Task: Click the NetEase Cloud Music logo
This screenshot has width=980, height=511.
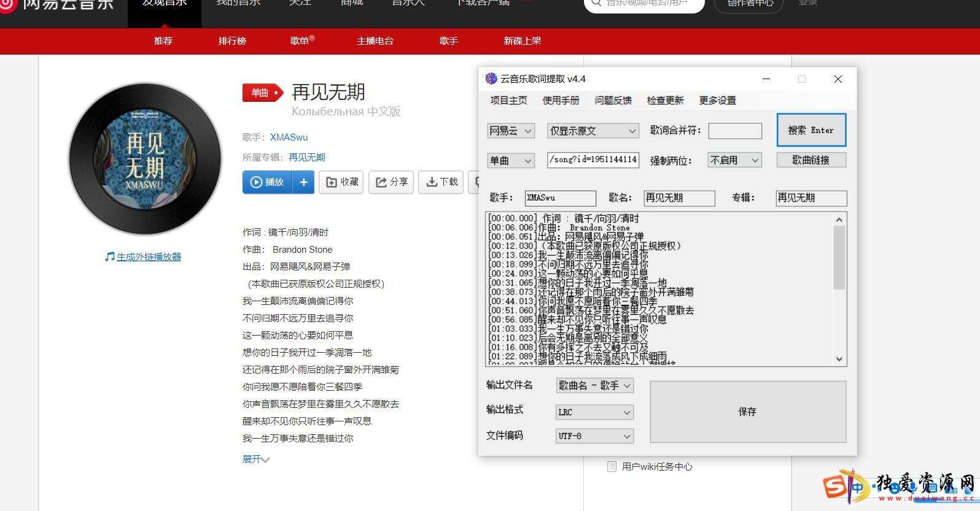Action: [x=56, y=5]
